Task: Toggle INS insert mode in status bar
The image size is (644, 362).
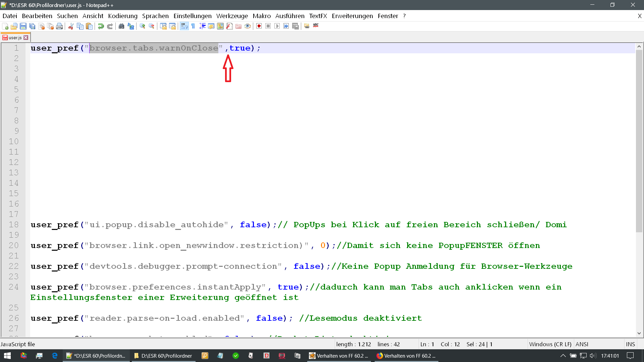Action: [630, 344]
